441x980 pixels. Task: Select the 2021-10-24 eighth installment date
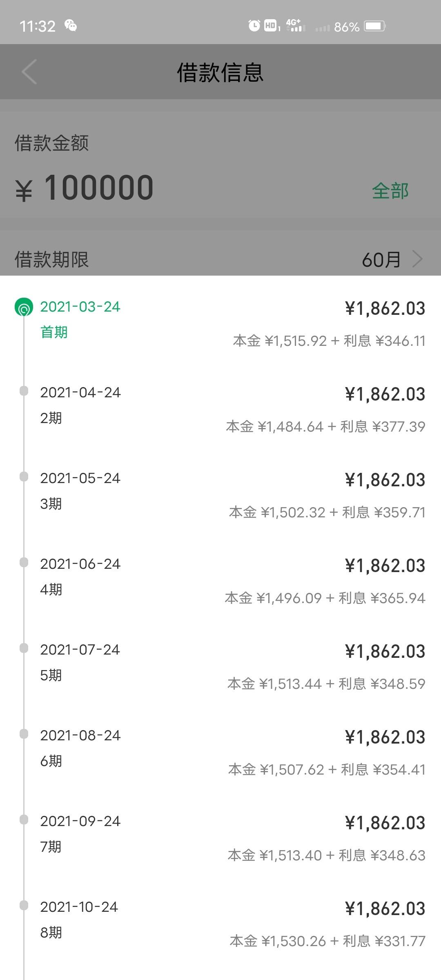pos(79,907)
